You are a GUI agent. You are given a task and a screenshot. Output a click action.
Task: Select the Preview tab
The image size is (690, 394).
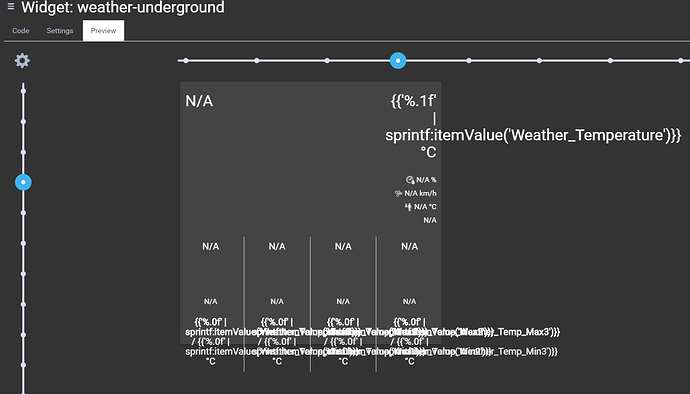(x=103, y=31)
